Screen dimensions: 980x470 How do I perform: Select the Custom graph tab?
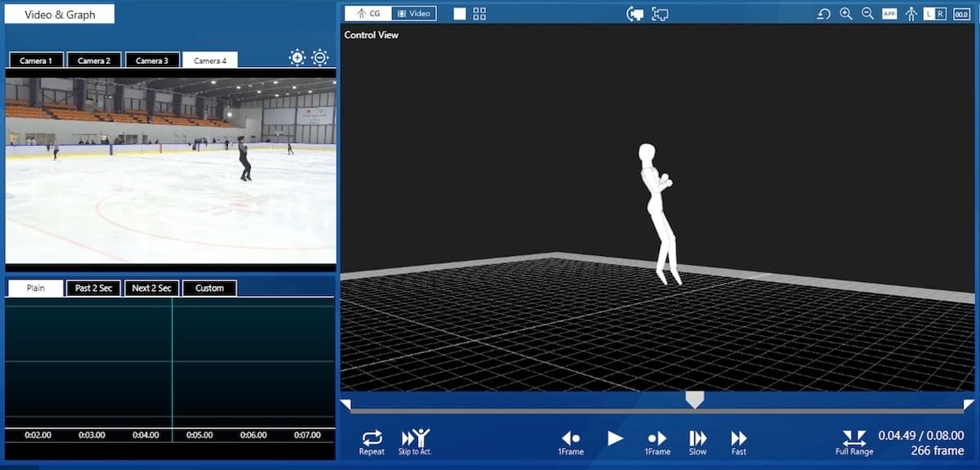coord(209,289)
